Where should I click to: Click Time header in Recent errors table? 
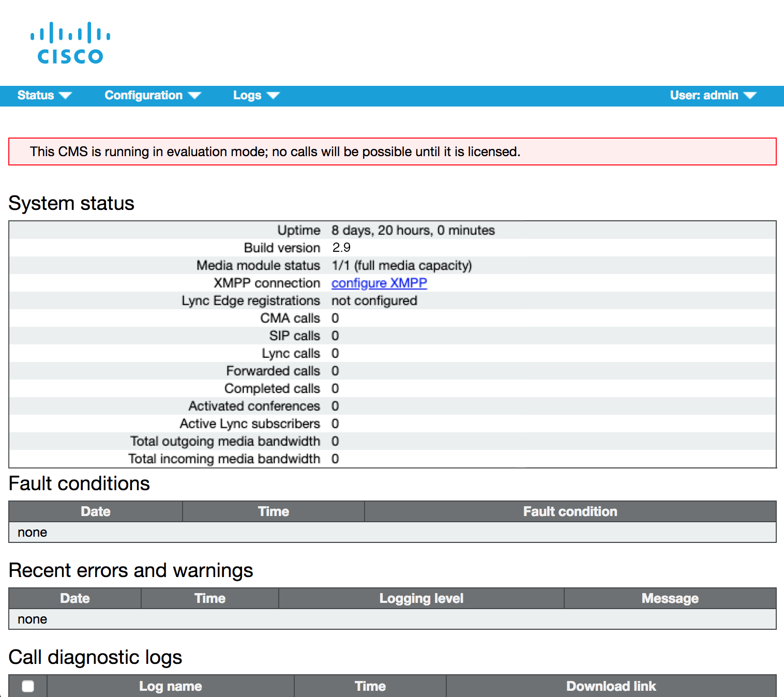pos(210,598)
